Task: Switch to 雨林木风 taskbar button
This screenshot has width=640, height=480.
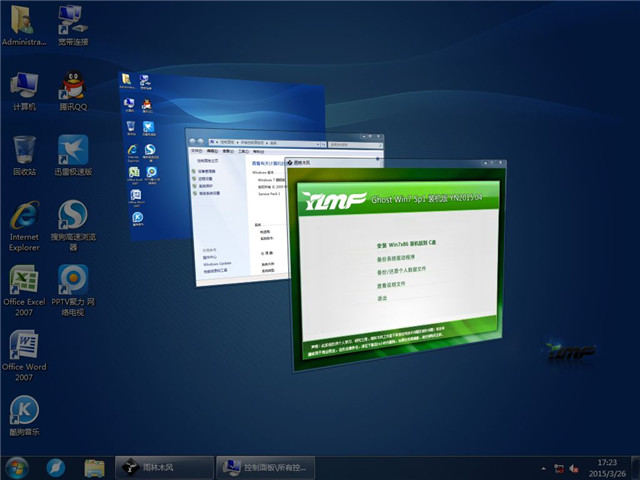Action: [x=164, y=467]
